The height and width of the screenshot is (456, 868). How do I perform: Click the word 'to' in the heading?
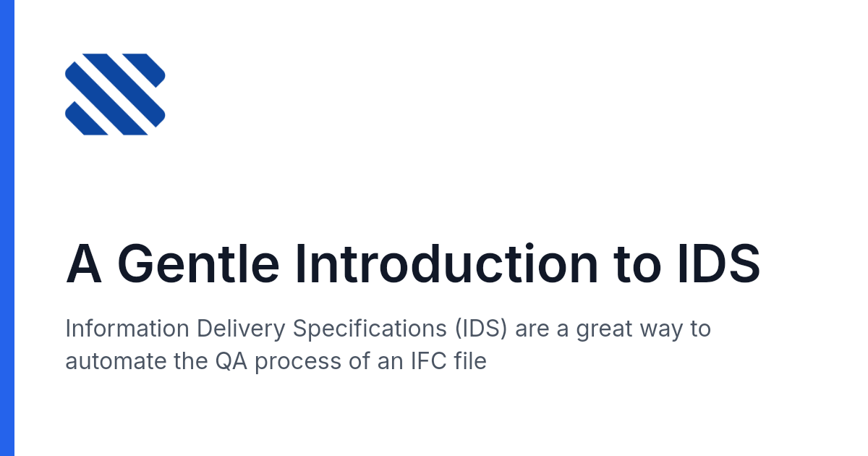(x=636, y=265)
